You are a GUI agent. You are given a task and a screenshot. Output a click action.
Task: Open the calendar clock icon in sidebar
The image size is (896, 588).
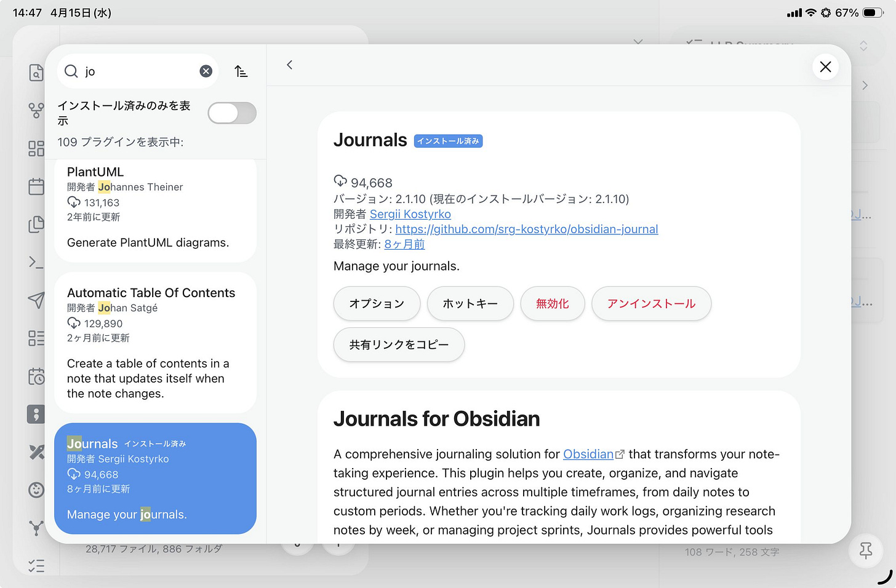(x=36, y=376)
